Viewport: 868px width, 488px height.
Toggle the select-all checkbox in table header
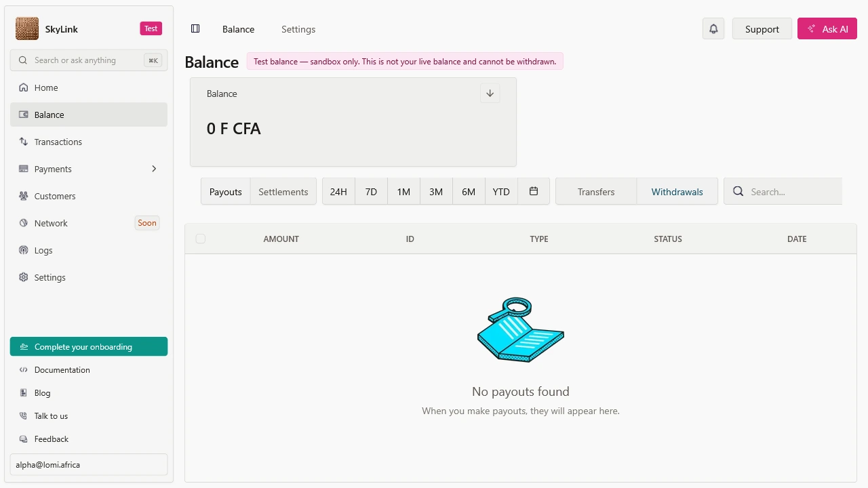coord(200,239)
